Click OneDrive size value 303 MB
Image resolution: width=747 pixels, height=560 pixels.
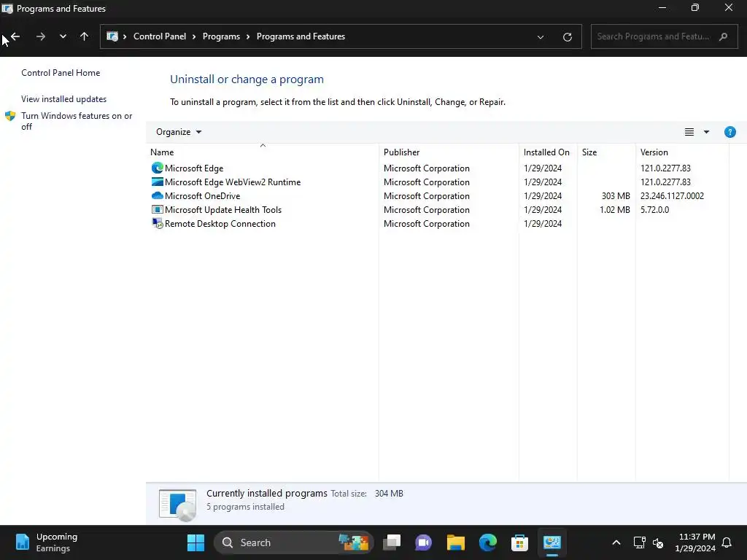pyautogui.click(x=616, y=195)
